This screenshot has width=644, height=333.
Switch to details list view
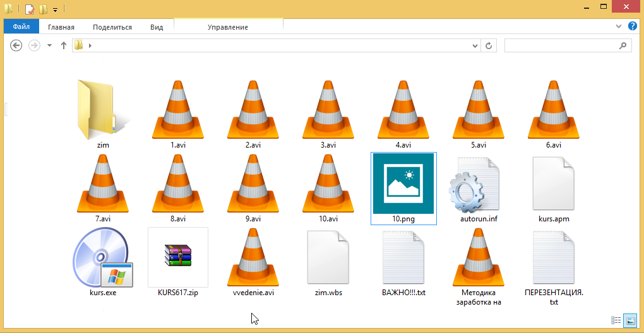(616, 321)
